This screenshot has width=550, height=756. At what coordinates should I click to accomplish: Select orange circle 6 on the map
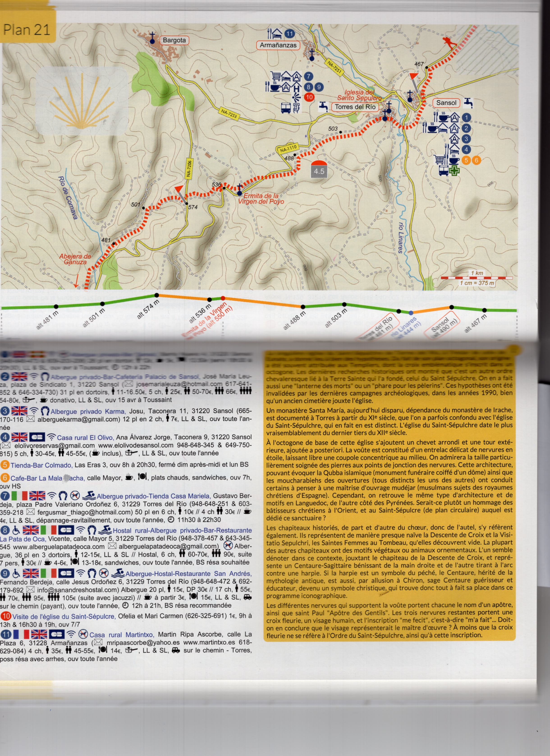click(476, 160)
